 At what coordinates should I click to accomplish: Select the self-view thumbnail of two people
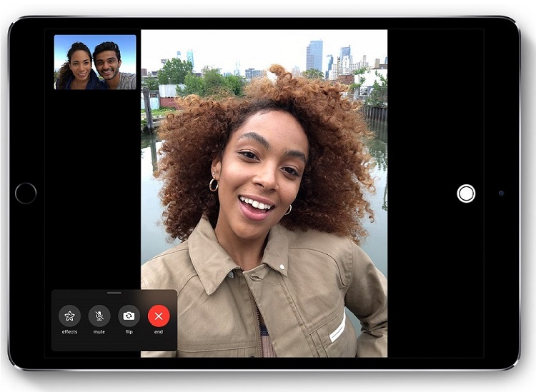click(x=95, y=62)
